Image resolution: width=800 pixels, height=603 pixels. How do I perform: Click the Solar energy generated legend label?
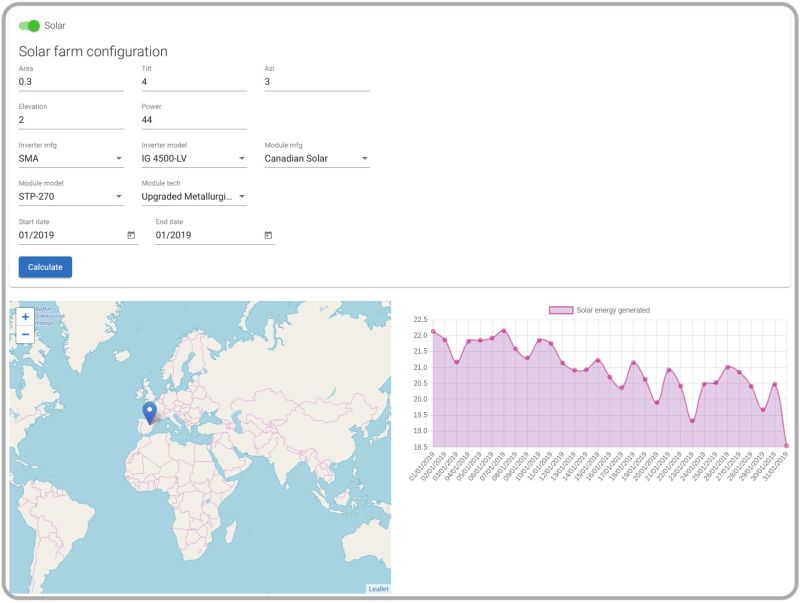(613, 310)
